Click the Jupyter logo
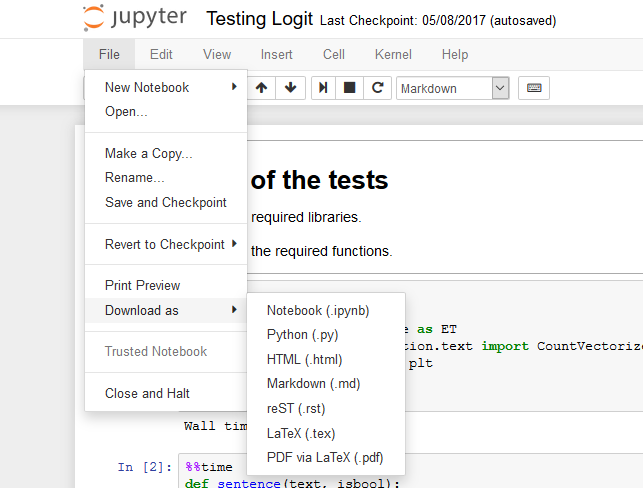Screen dimensions: 643x488 [135, 18]
